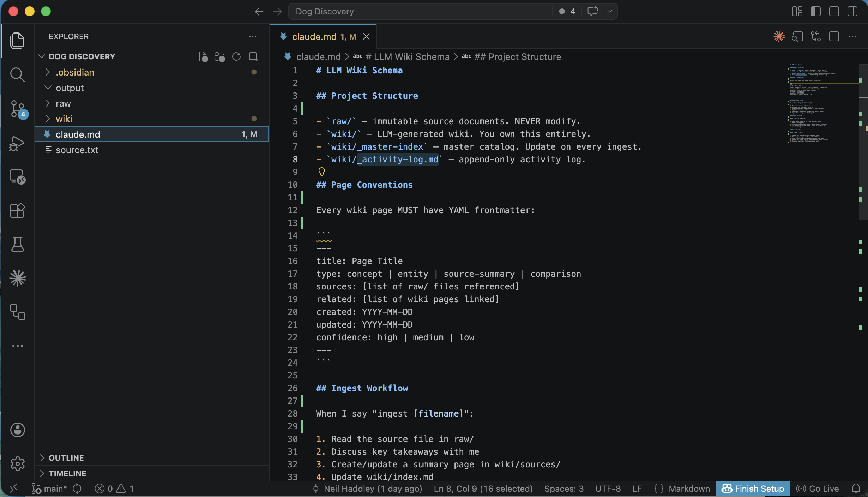This screenshot has height=497, width=868.
Task: Click the main* git branch indicator
Action: pyautogui.click(x=49, y=489)
